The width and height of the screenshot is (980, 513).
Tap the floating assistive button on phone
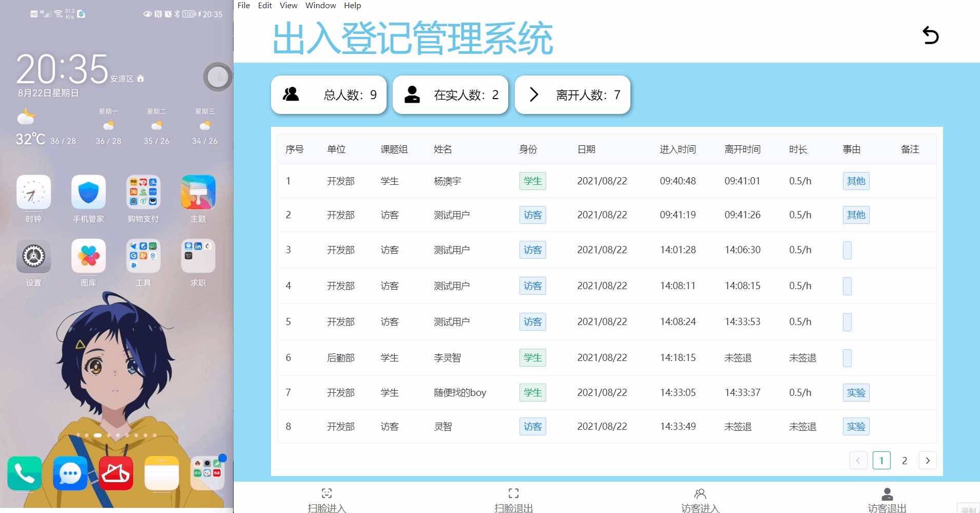[x=218, y=77]
